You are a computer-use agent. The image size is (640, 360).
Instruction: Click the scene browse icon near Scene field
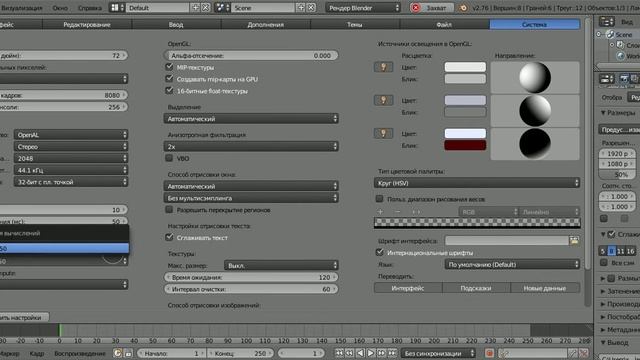pyautogui.click(x=222, y=7)
